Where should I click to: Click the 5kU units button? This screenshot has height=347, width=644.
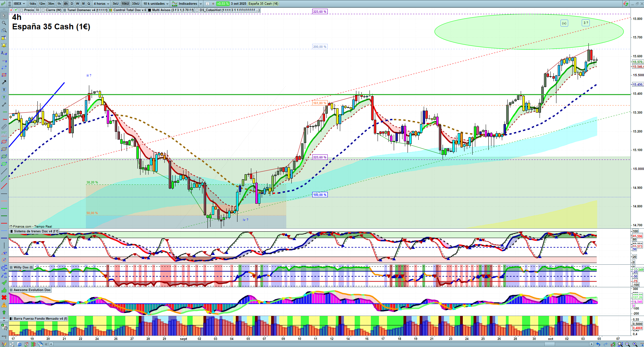click(116, 4)
